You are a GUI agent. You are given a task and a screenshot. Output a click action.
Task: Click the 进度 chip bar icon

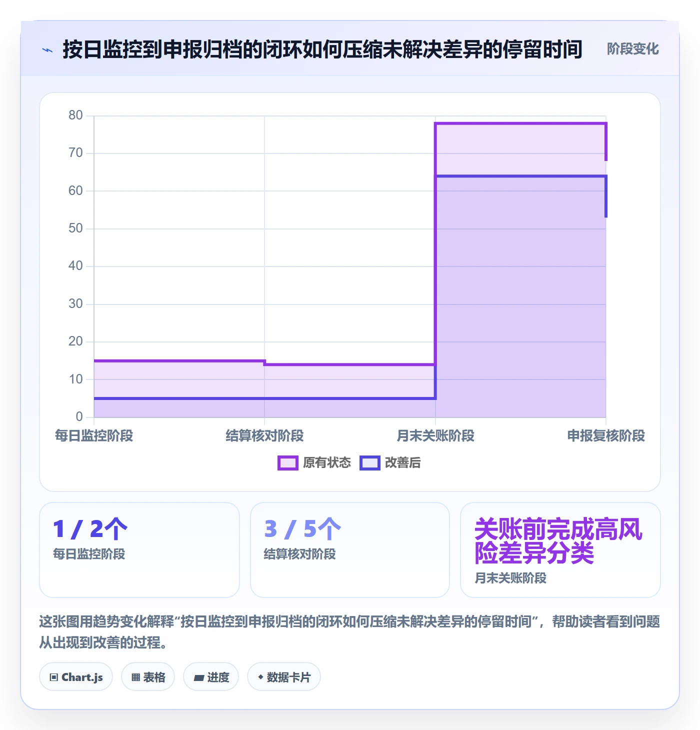(x=199, y=678)
